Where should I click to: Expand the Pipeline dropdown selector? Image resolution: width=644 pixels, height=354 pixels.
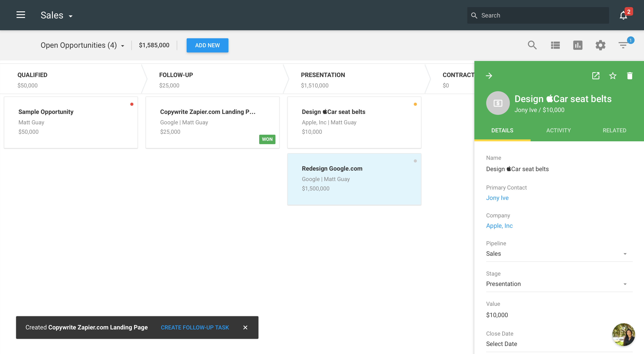[625, 254]
